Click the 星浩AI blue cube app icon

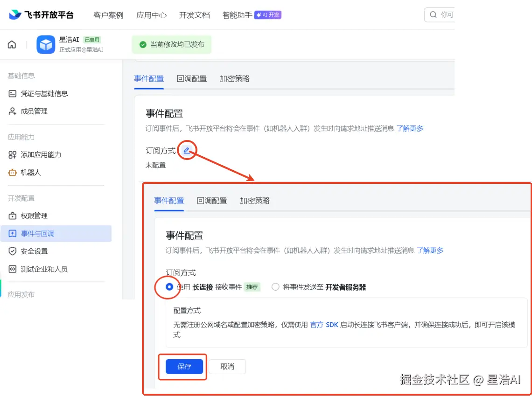click(x=46, y=44)
